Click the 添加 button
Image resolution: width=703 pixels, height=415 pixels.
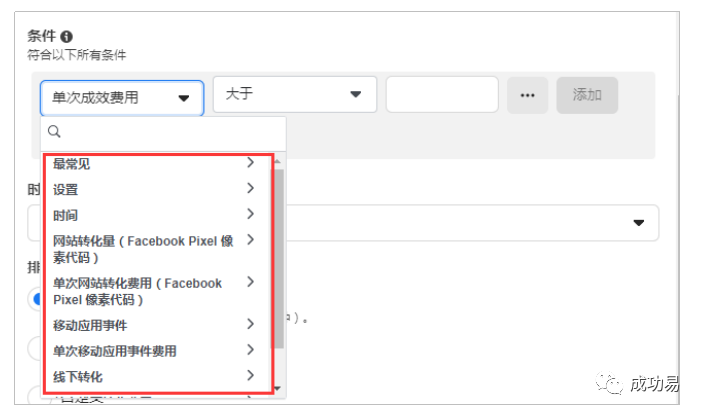(x=587, y=95)
